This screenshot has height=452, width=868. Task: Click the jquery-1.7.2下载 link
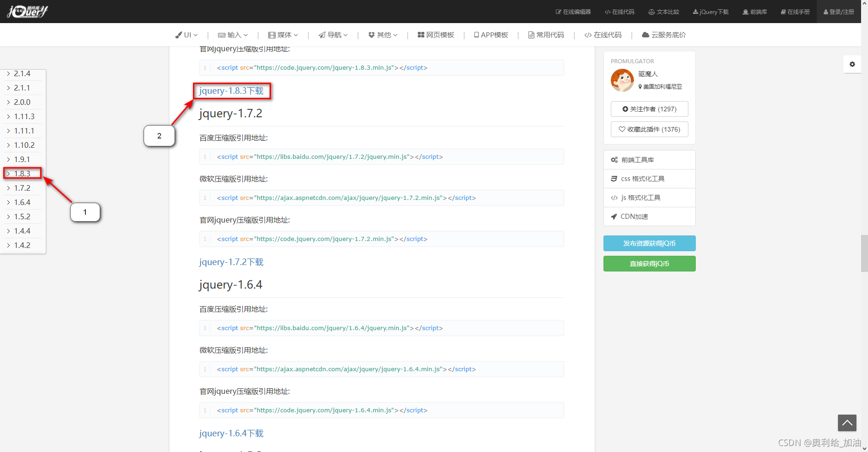[231, 262]
